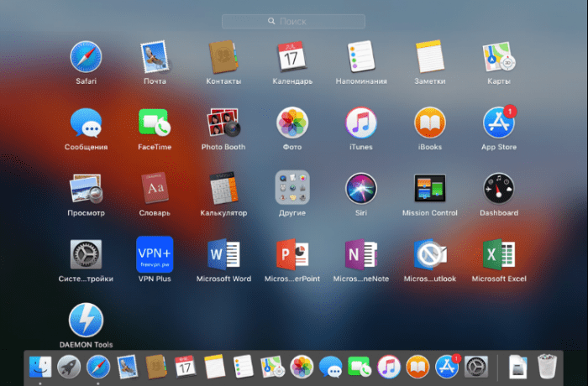This screenshot has width=588, height=386.
Task: Launch Напоминания app
Action: 361,56
